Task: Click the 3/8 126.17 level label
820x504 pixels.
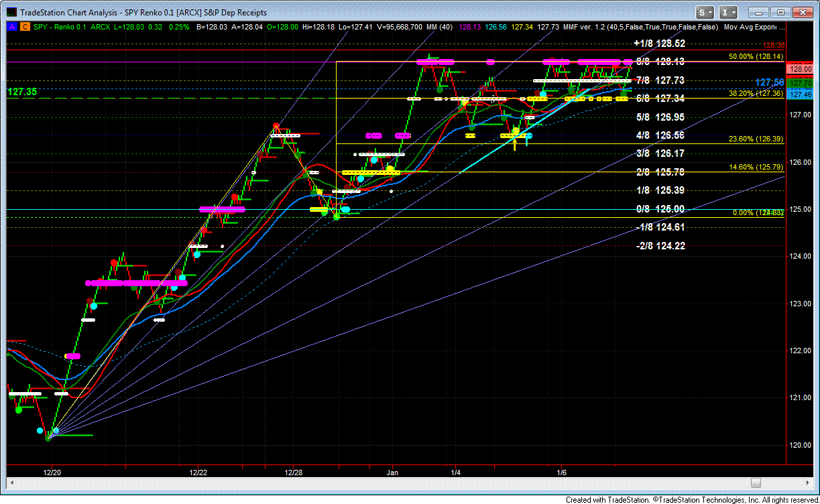Action: click(660, 153)
